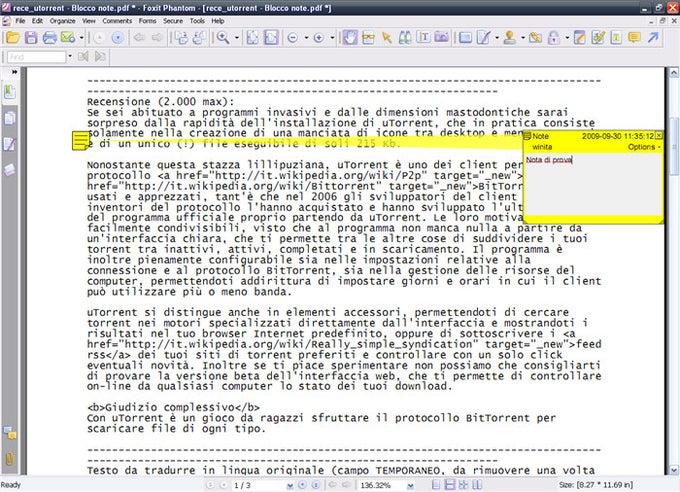Open the Comments menu
680x492 pixels.
(117, 21)
